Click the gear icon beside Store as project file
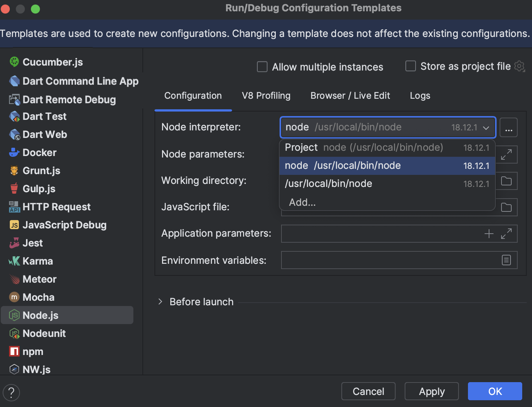 point(520,66)
